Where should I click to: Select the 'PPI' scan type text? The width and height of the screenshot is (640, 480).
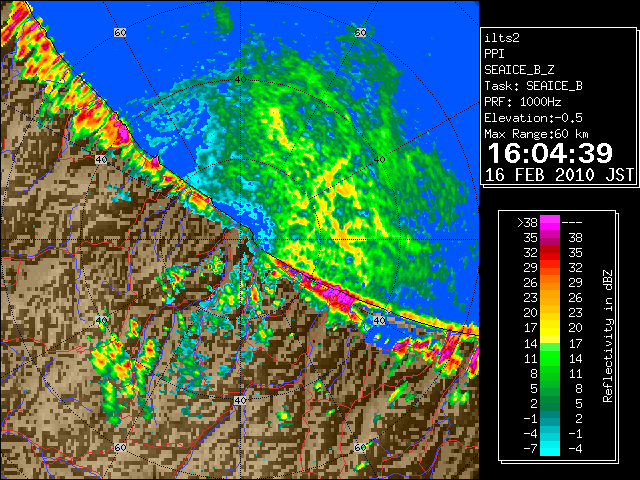494,54
